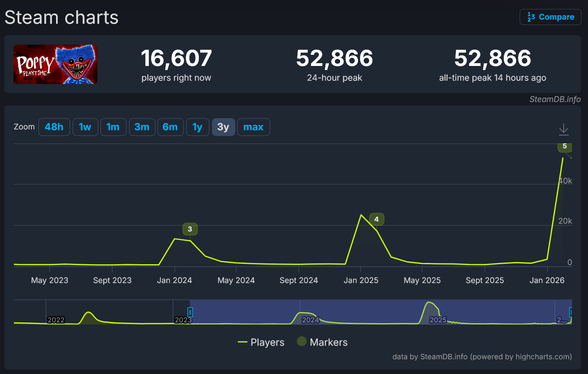Click chart marker number 3
This screenshot has height=374, width=588.
tap(190, 229)
